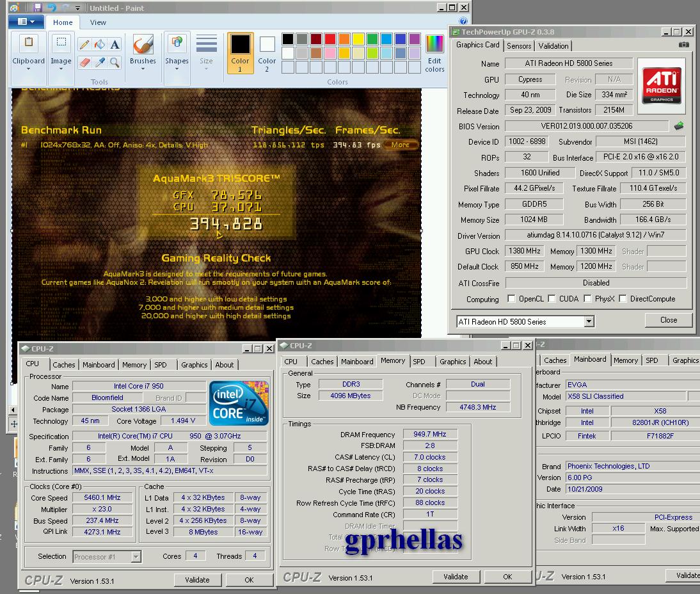Expand the Size dropdown arrow
The width and height of the screenshot is (700, 594).
206,69
